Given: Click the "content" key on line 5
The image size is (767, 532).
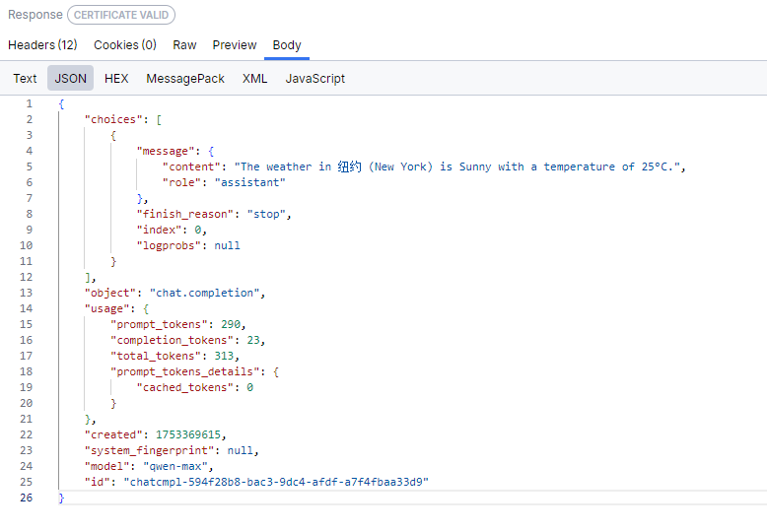Looking at the screenshot, I should point(191,166).
